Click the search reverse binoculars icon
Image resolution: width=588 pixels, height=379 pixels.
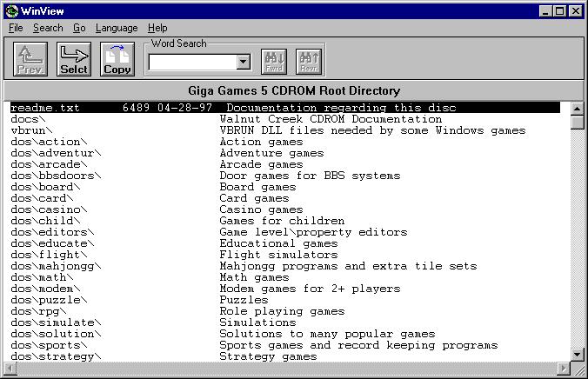[309, 61]
